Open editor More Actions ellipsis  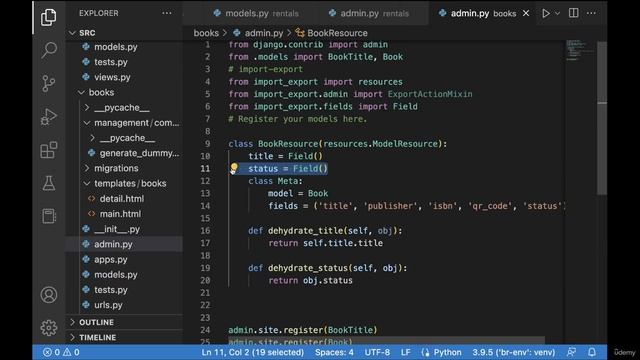(591, 13)
